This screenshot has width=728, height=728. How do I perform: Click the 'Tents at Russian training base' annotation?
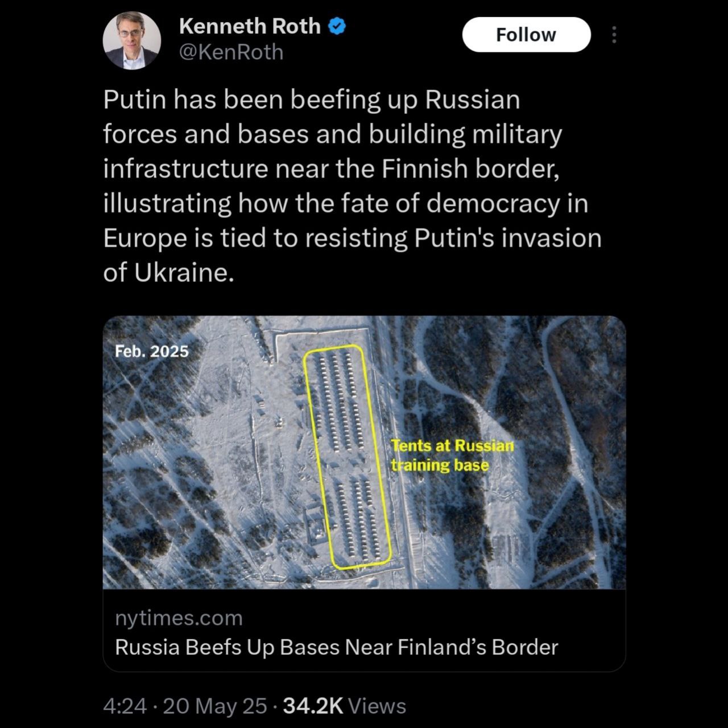pyautogui.click(x=452, y=455)
